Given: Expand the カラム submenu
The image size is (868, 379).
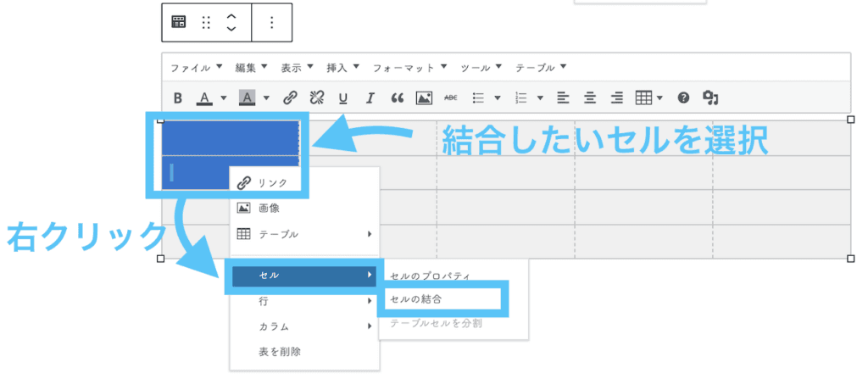Looking at the screenshot, I should point(304,326).
